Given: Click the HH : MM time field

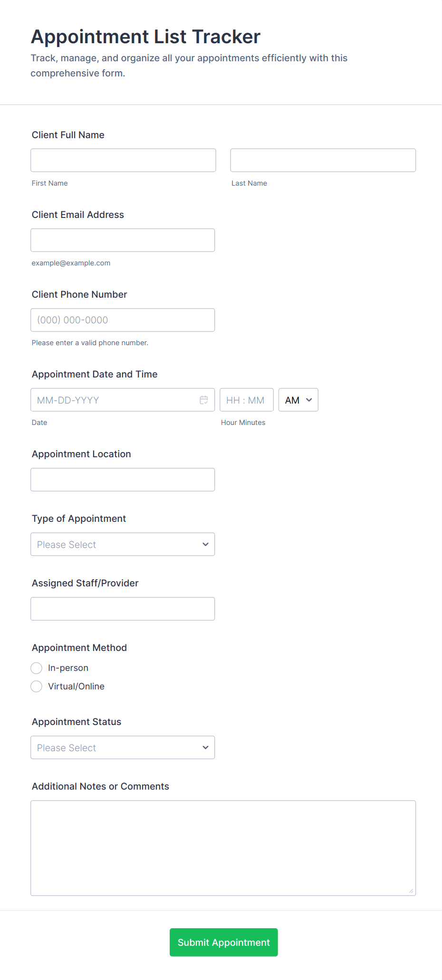Looking at the screenshot, I should [246, 400].
